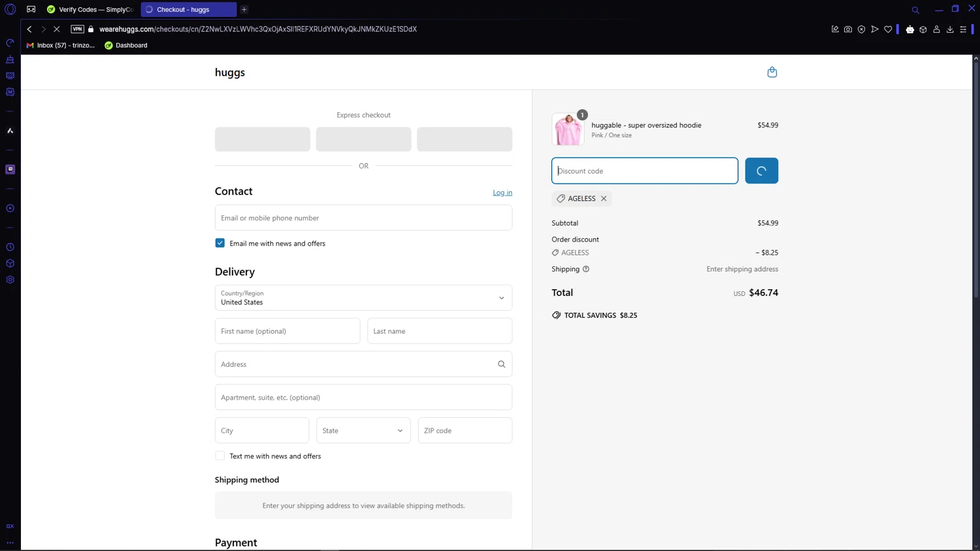Open Settings gear icon in sidebar
The image size is (980, 551).
pyautogui.click(x=10, y=279)
